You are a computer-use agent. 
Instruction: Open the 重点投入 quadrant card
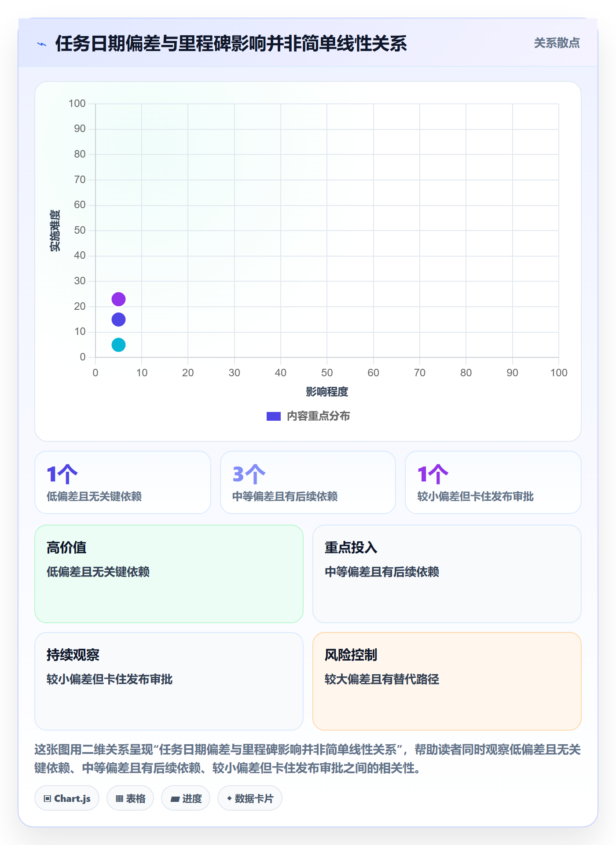tap(447, 574)
